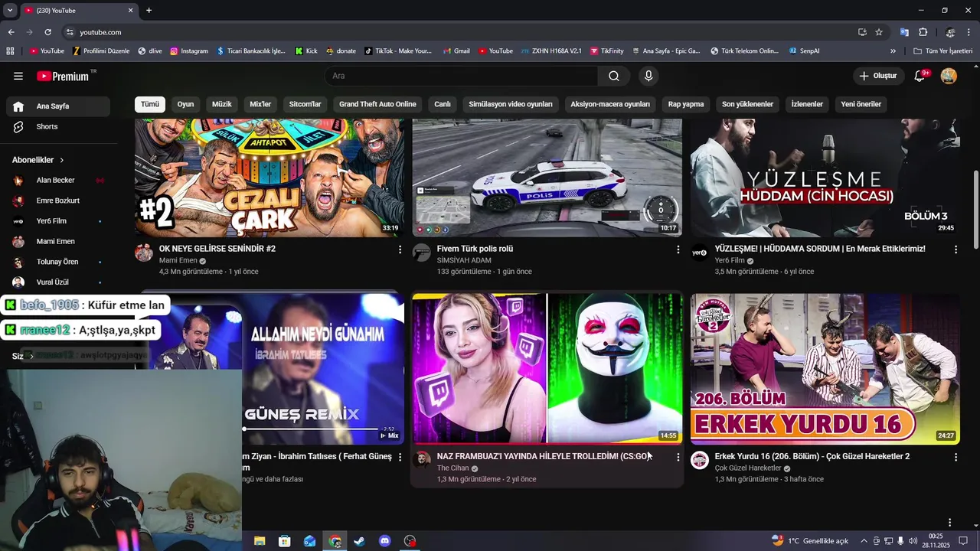Reload the page in Chrome
This screenshot has width=980, height=551.
[47, 32]
